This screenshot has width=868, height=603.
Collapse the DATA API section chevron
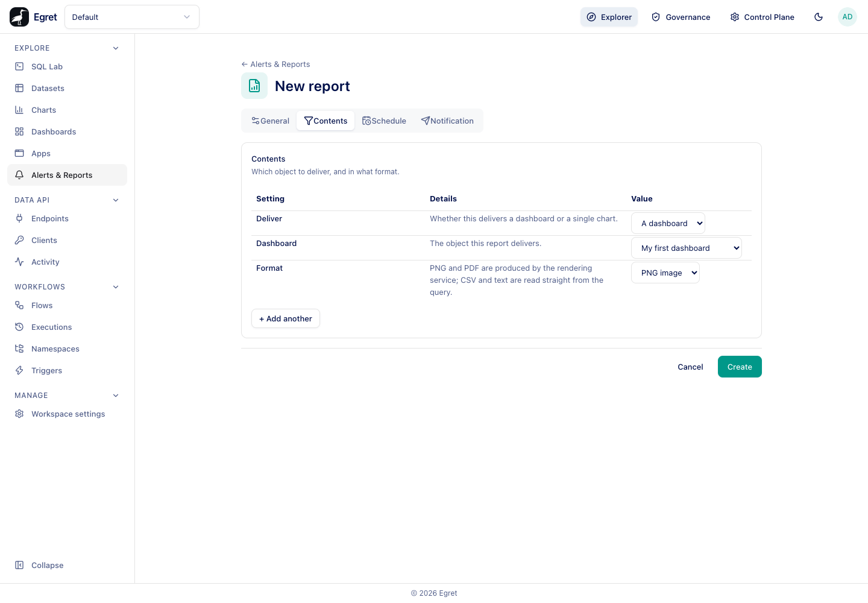pos(116,200)
